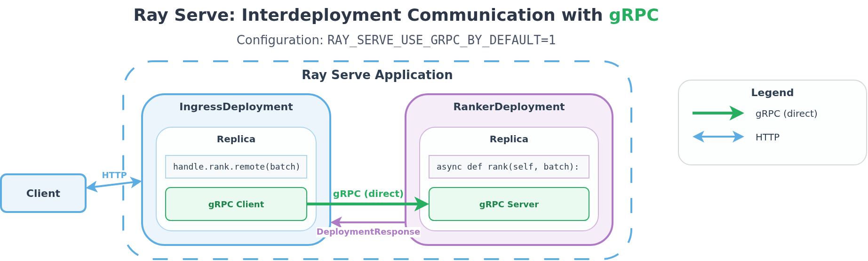Click the green gRPC word in the main title

[633, 16]
